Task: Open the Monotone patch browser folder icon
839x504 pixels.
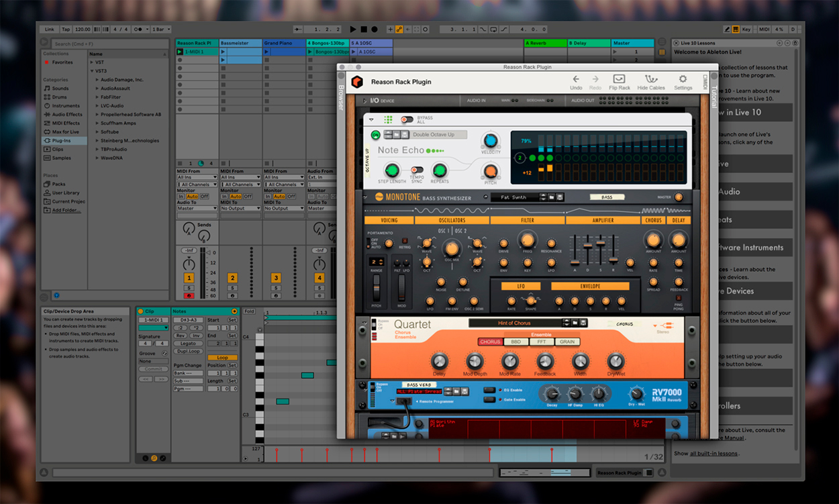Action: (550, 197)
